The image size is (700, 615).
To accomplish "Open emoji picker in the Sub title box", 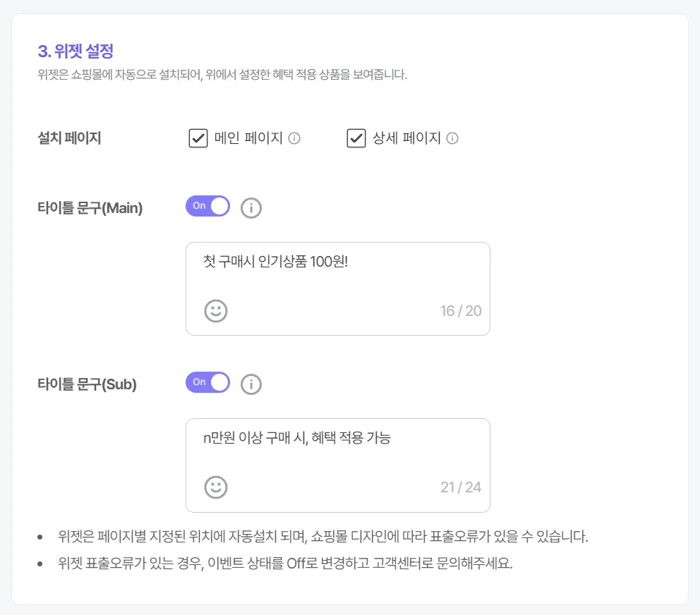I will click(216, 487).
